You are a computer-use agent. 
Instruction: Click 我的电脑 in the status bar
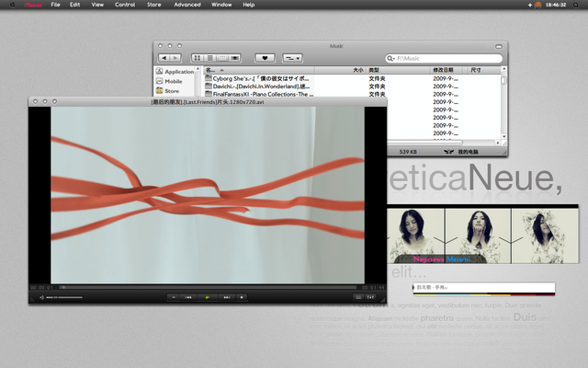coord(468,152)
